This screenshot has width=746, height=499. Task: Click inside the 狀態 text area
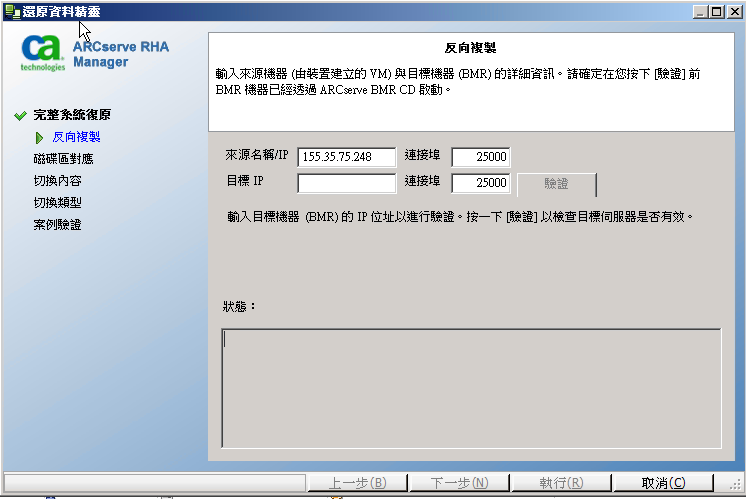point(471,388)
